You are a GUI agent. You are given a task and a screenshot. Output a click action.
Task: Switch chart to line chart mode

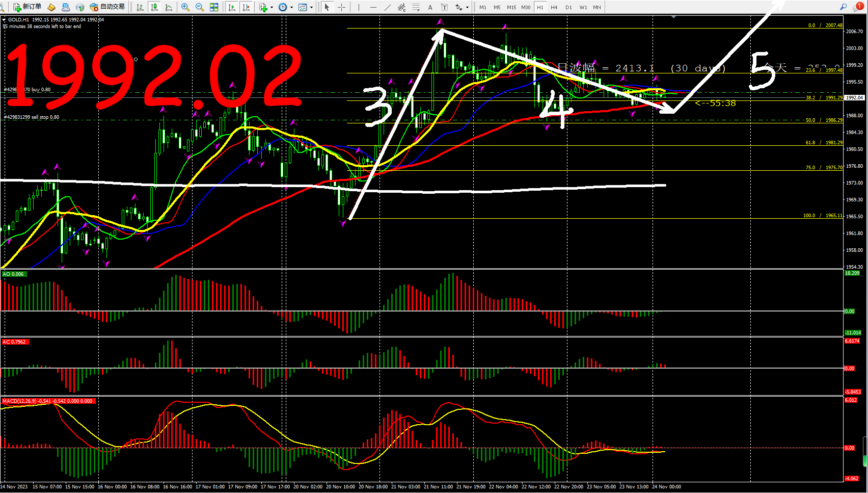[169, 7]
